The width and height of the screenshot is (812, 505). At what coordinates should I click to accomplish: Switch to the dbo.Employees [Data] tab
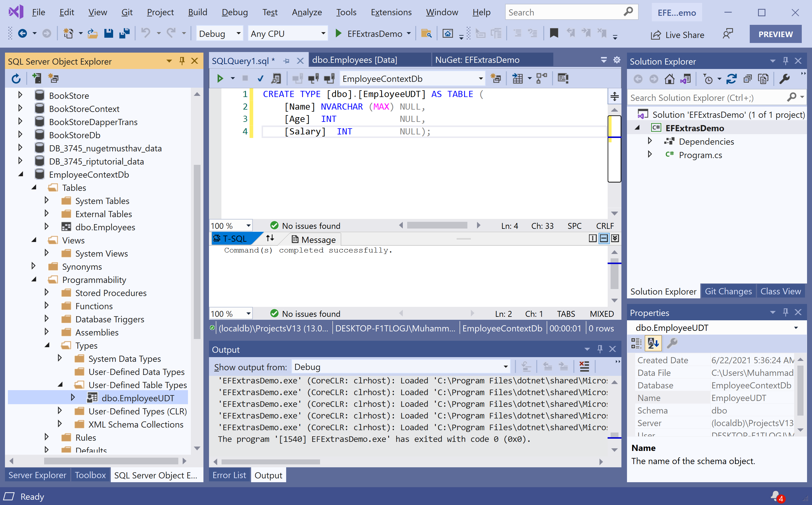coord(355,60)
